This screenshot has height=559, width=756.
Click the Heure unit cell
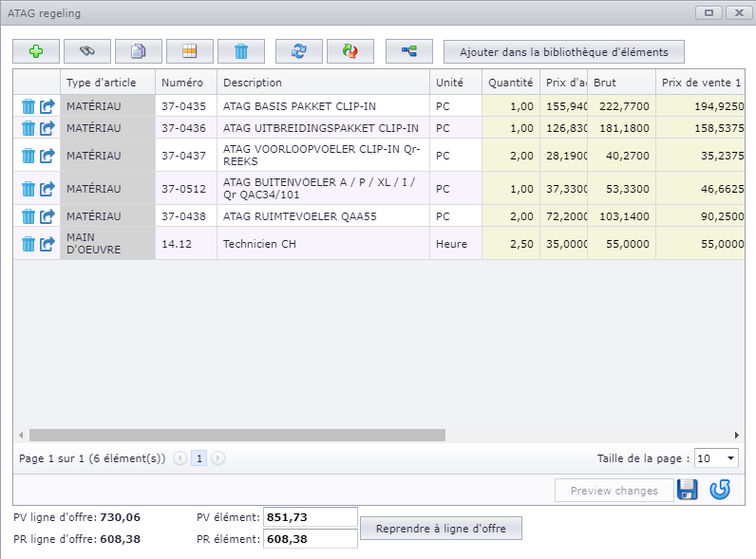(456, 244)
